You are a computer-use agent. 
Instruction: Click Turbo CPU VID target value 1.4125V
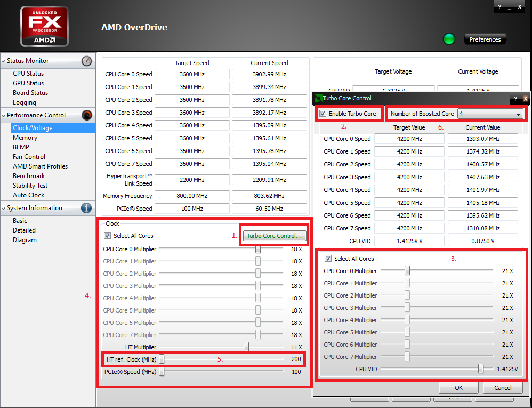(x=409, y=241)
